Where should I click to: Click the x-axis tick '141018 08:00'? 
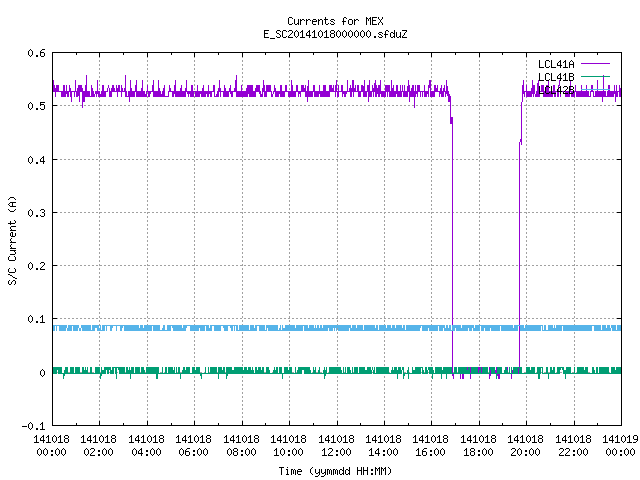(x=241, y=446)
